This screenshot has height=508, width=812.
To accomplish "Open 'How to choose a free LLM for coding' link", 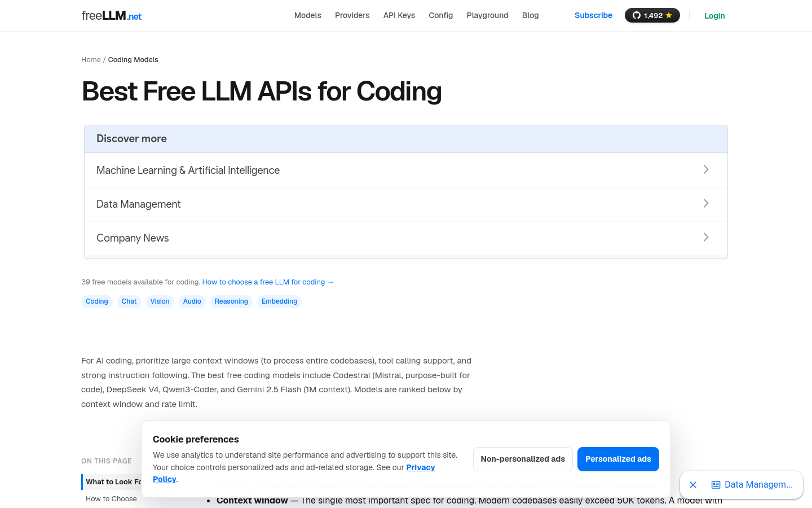I will [268, 282].
